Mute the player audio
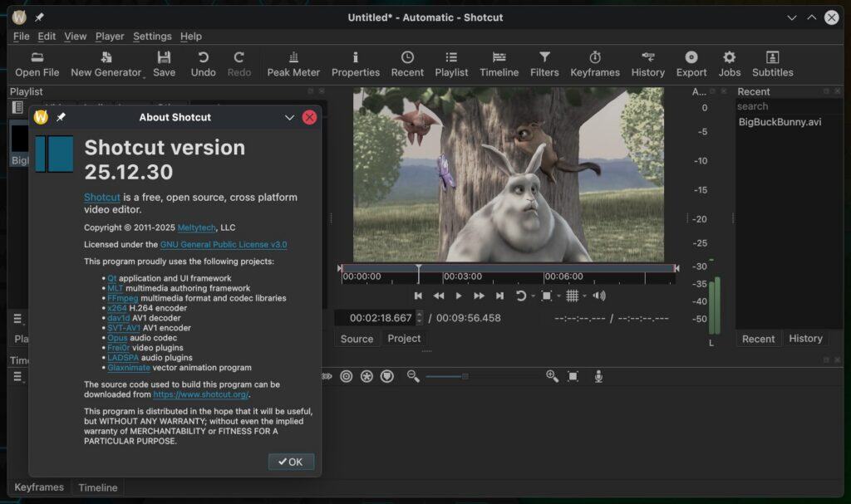 coord(599,296)
